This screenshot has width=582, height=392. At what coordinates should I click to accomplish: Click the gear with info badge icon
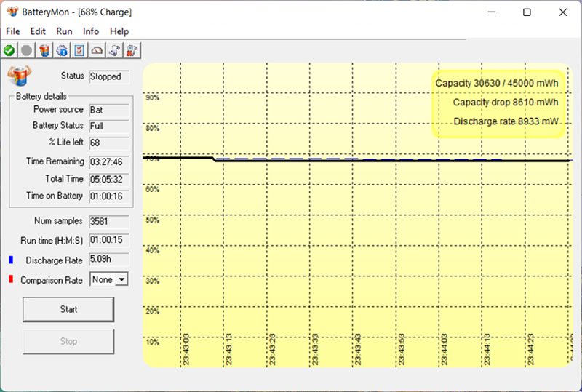[x=62, y=50]
